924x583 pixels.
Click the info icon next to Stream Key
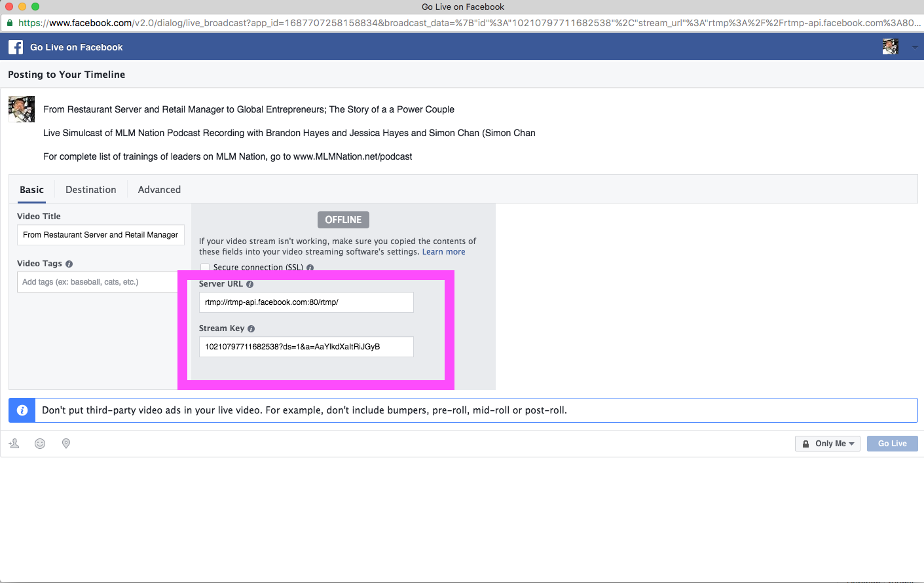click(251, 328)
